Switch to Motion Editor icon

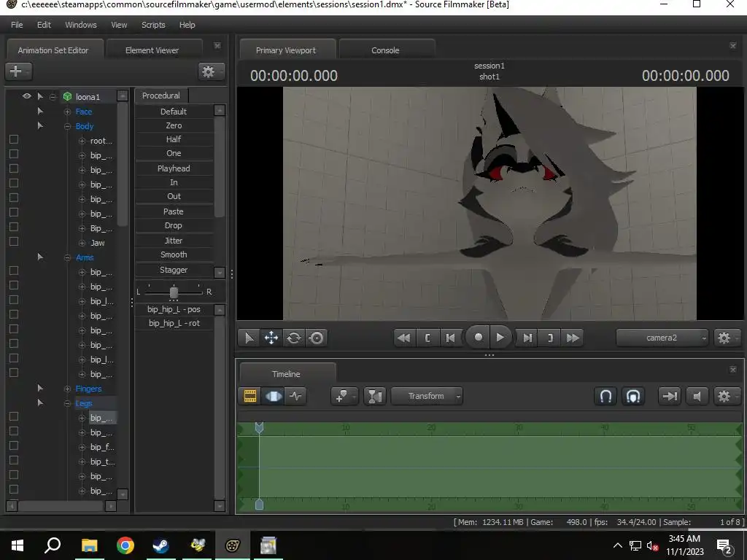pyautogui.click(x=274, y=396)
